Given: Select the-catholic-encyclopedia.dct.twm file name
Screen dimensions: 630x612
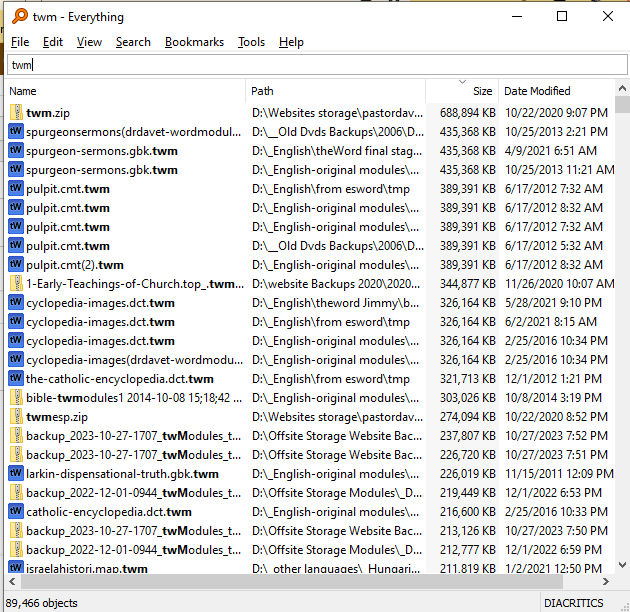Looking at the screenshot, I should [120, 379].
